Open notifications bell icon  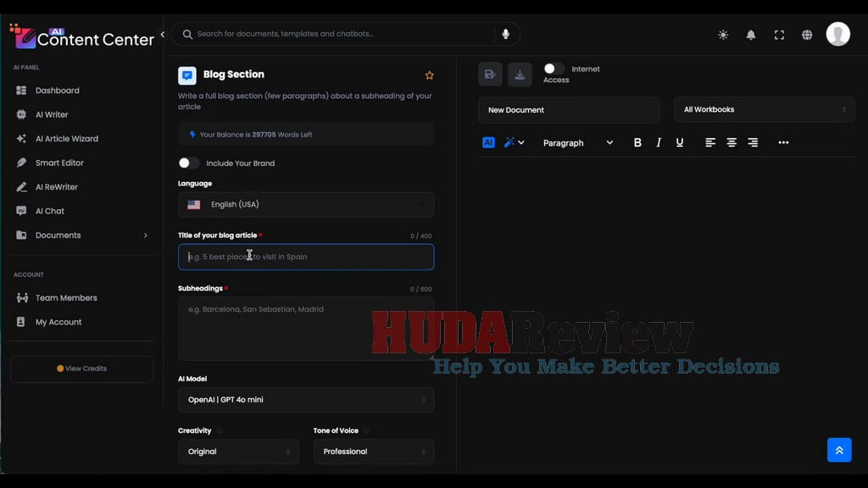tap(751, 35)
